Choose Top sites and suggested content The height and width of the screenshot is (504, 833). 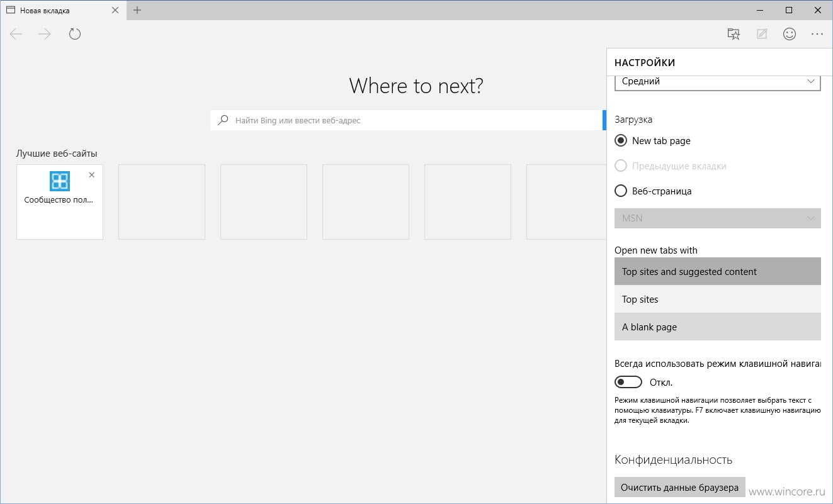(718, 272)
